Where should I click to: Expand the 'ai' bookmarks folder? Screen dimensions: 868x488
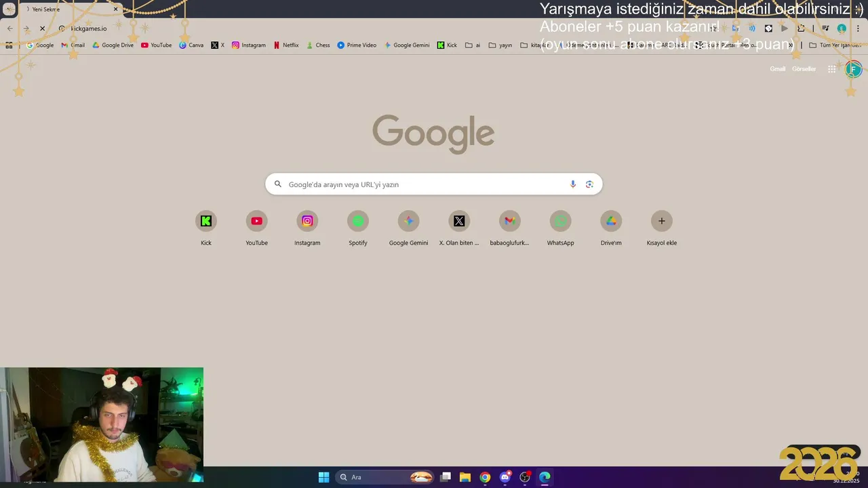[473, 45]
